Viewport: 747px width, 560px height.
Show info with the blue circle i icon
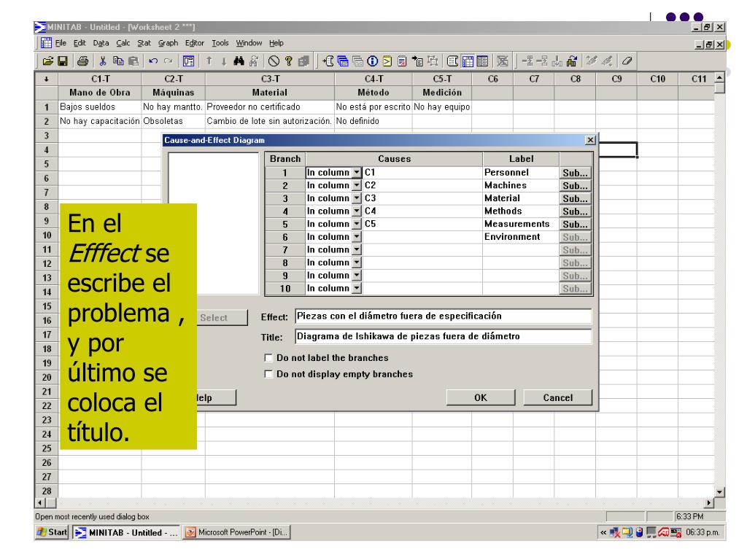tap(373, 61)
